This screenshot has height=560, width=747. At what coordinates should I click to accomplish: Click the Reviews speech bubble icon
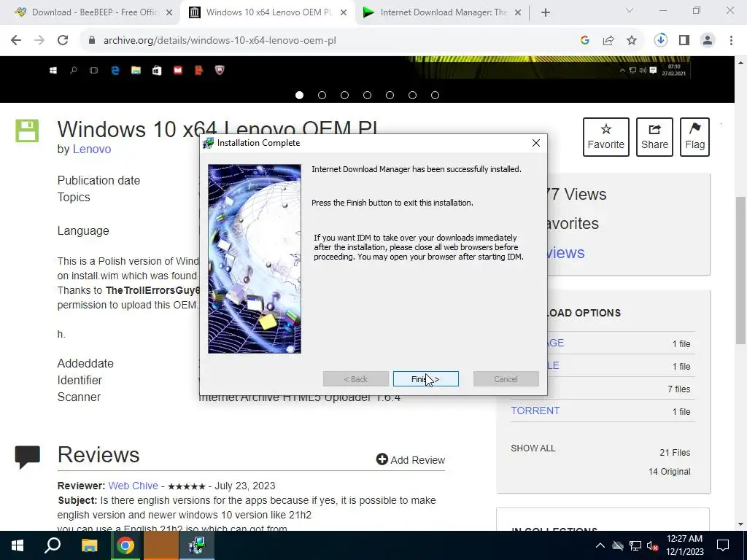point(27,456)
